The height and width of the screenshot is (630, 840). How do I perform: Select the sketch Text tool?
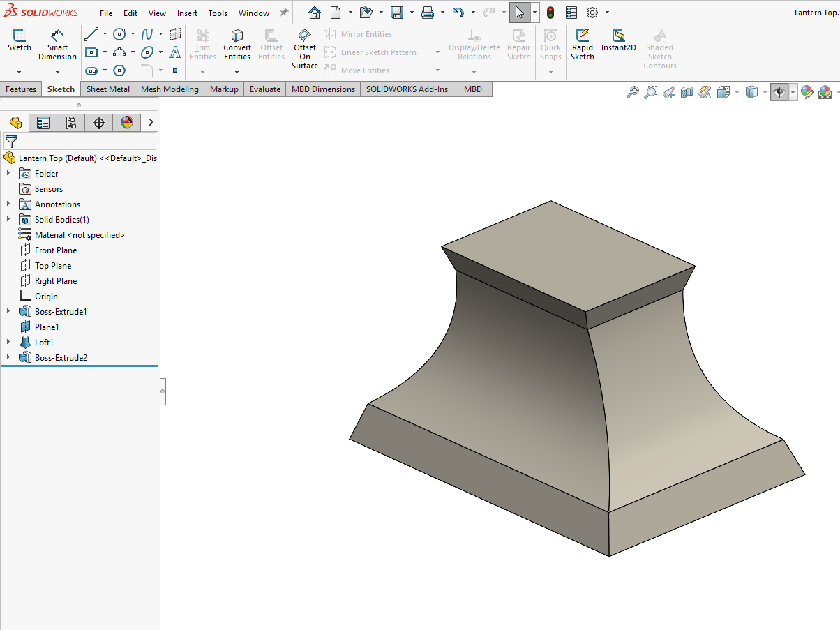click(175, 52)
